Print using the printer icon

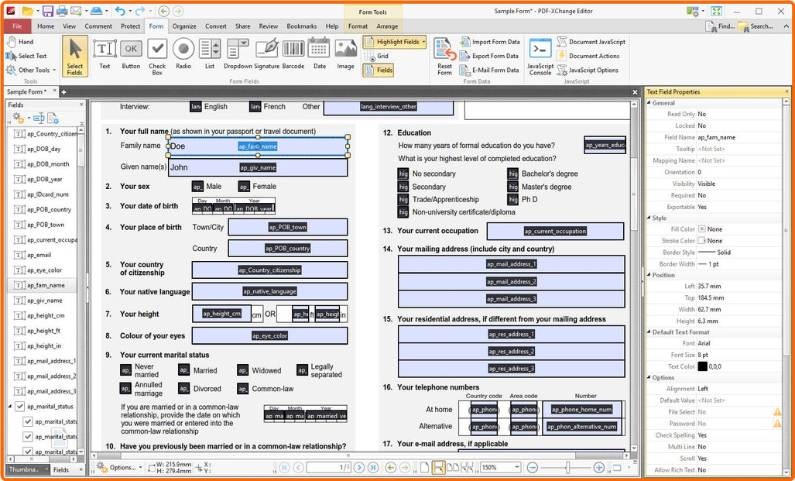(x=62, y=11)
